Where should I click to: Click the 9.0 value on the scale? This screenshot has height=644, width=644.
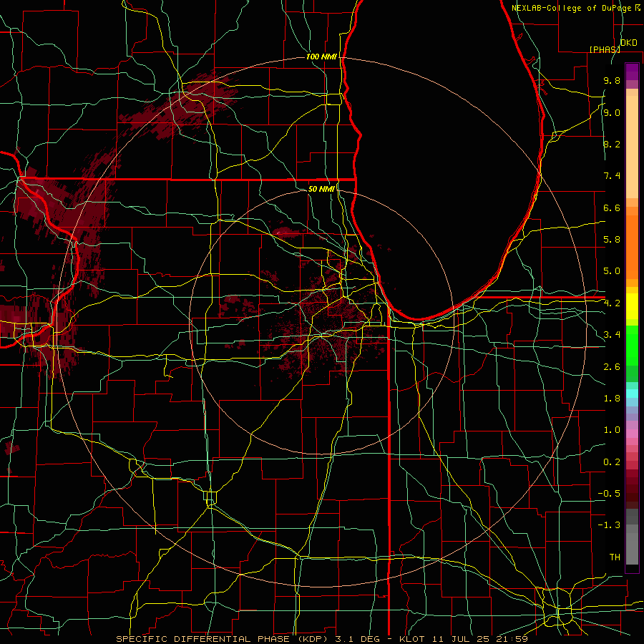[612, 112]
